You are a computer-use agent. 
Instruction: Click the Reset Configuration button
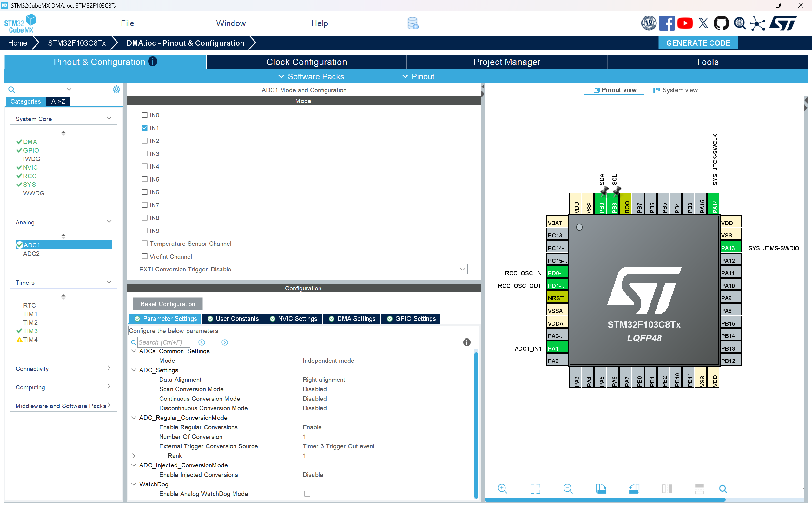coord(168,304)
